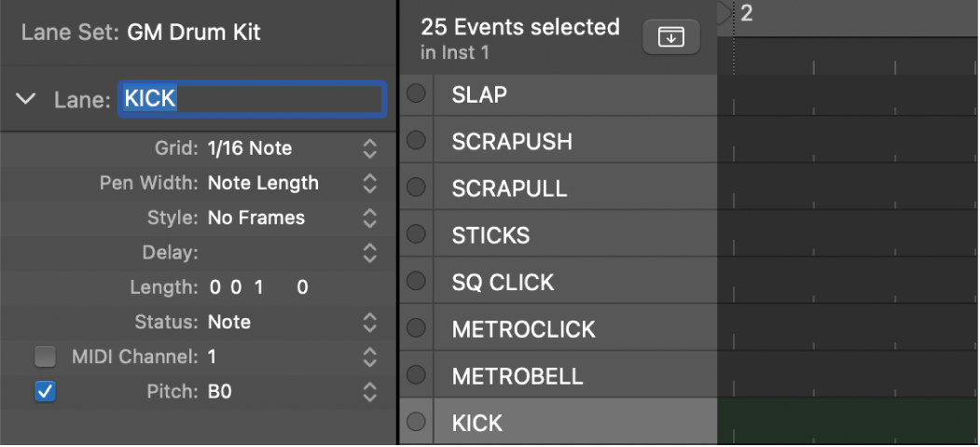The image size is (980, 447).
Task: Select the METROBELL lane name
Action: 518,376
